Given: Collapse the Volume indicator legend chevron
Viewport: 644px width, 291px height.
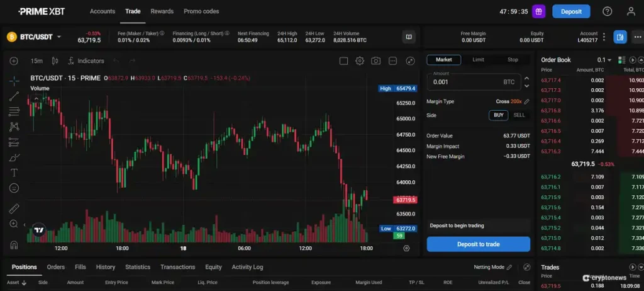Looking at the screenshot, I should pos(36,98).
